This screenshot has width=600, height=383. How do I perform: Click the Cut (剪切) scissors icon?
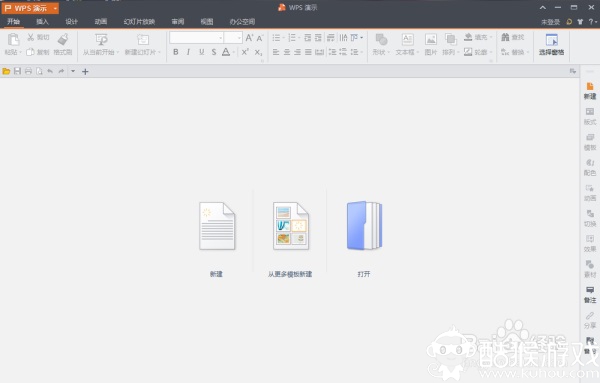click(31, 37)
